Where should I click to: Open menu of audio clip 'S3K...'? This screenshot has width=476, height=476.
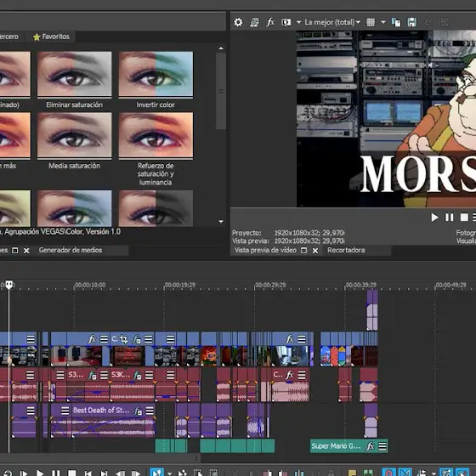[149, 376]
